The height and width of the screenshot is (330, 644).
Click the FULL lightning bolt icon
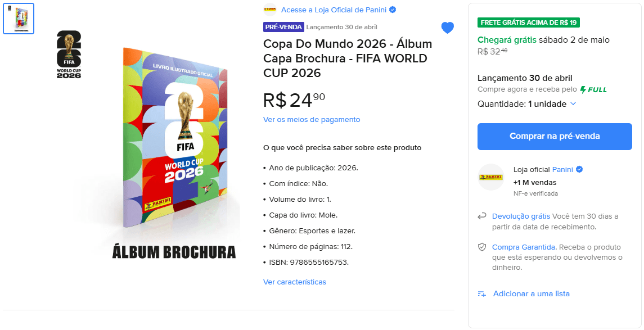583,89
